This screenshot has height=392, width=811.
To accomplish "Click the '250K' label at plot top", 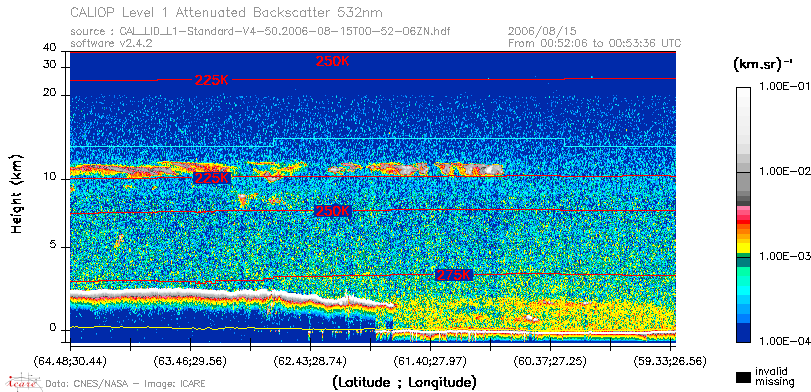I will point(333,62).
